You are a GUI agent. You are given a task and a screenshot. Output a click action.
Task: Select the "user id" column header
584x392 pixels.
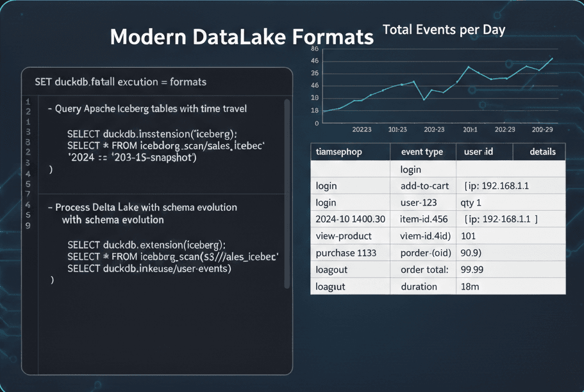coord(478,152)
